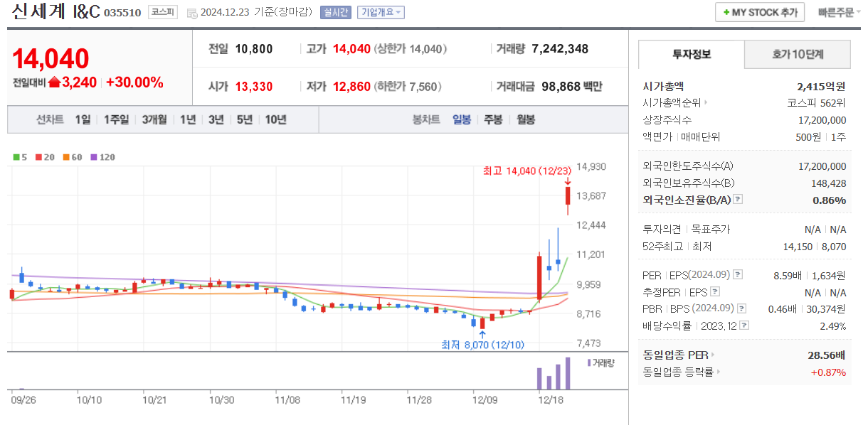Select the 5년 line chart period
Screen dimensions: 868x425
245,119
